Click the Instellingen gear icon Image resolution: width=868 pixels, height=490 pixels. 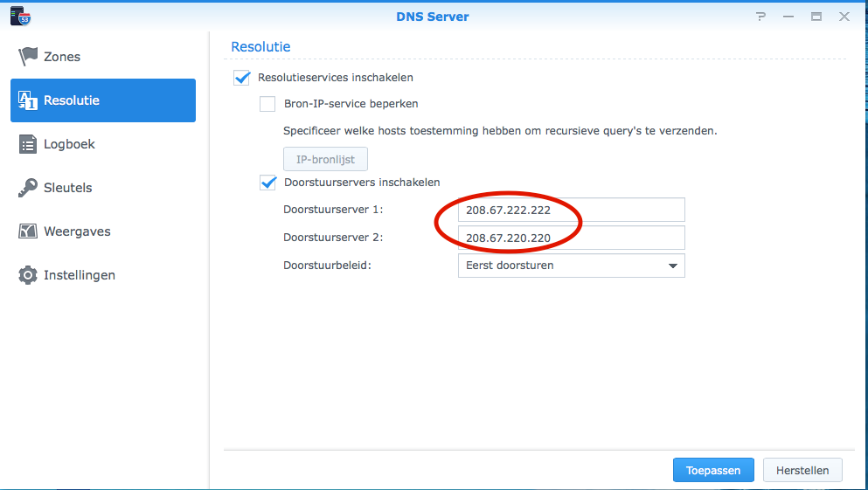pos(28,275)
